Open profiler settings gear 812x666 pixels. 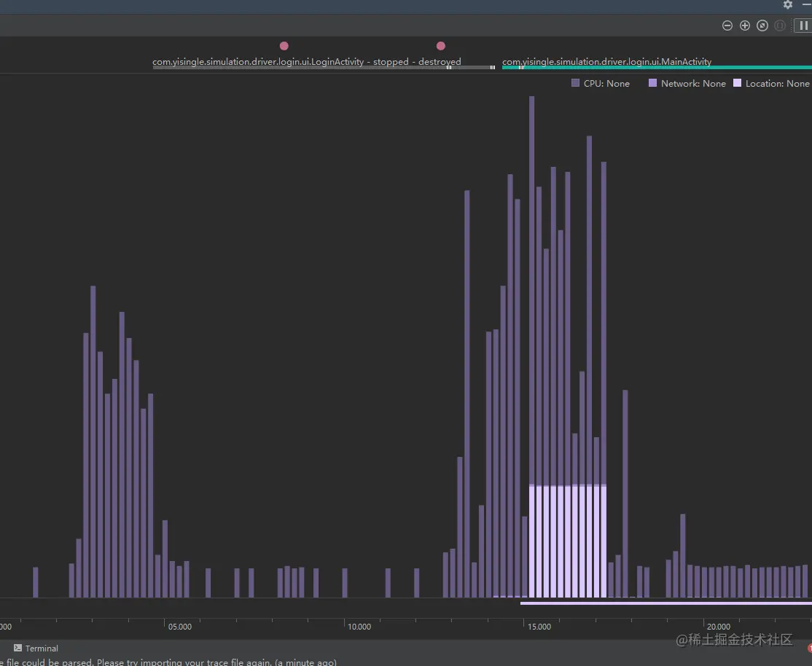(x=788, y=4)
